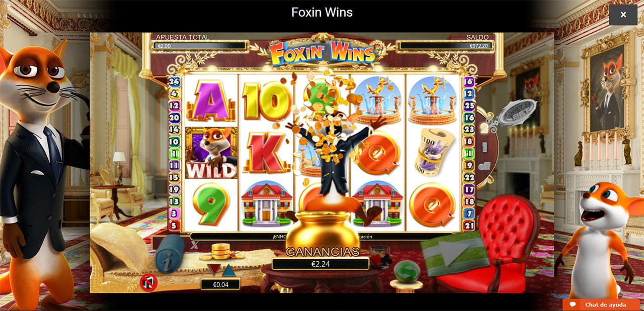
Task: Click the €0.04 coin value field
Action: click(220, 284)
